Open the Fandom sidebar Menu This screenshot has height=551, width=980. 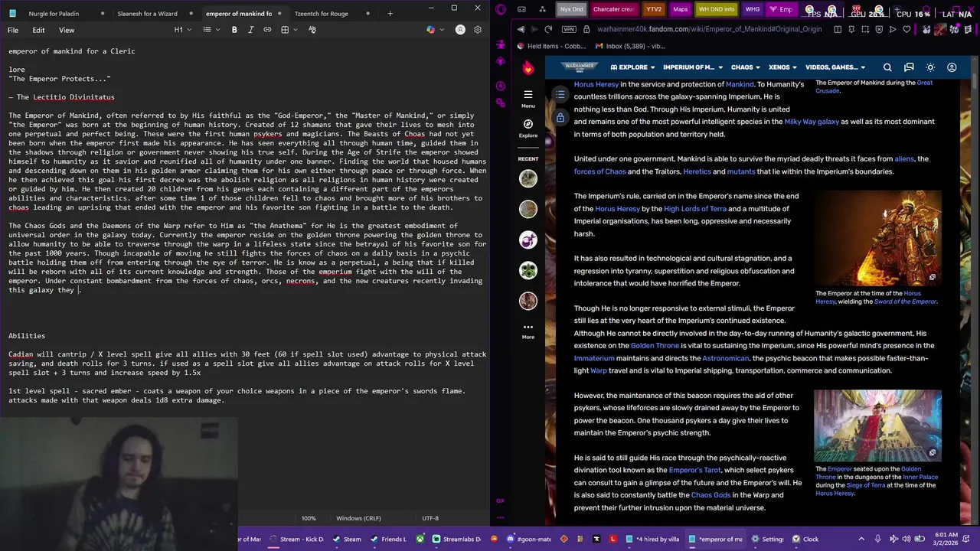tap(528, 98)
